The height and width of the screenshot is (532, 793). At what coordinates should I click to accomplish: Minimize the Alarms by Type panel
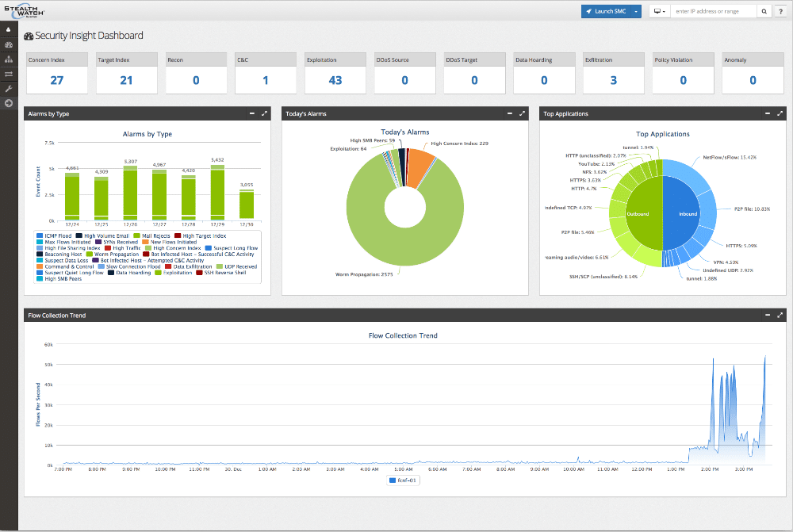pyautogui.click(x=252, y=114)
